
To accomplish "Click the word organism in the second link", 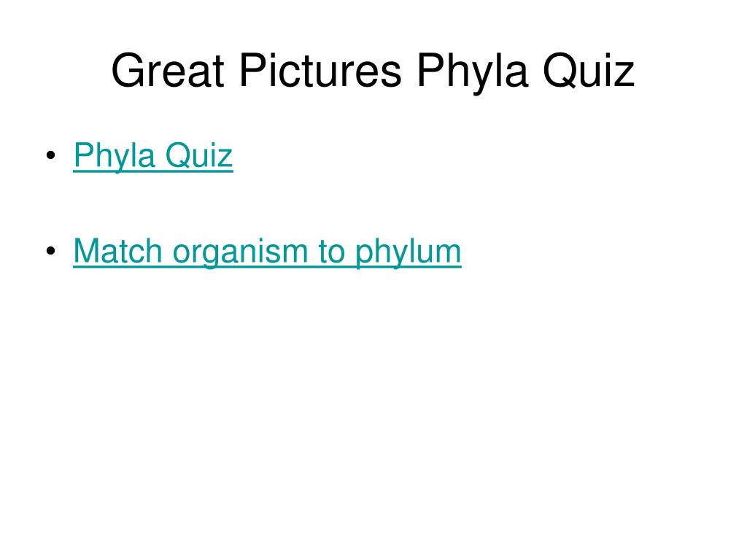I will 240,253.
